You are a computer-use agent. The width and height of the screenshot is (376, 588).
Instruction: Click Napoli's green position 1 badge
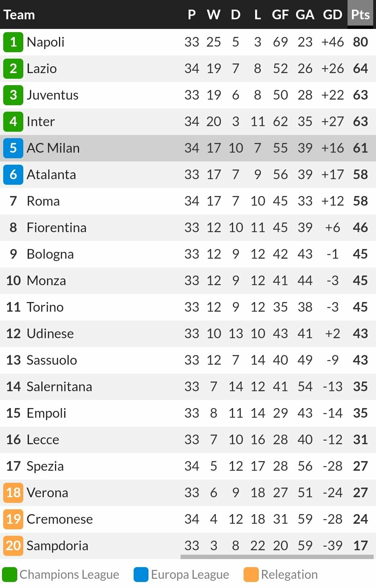coord(13,42)
